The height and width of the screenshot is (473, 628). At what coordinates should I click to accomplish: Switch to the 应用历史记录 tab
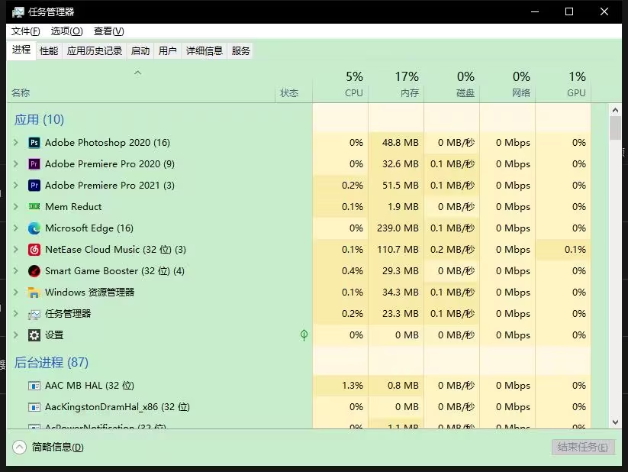coord(95,51)
